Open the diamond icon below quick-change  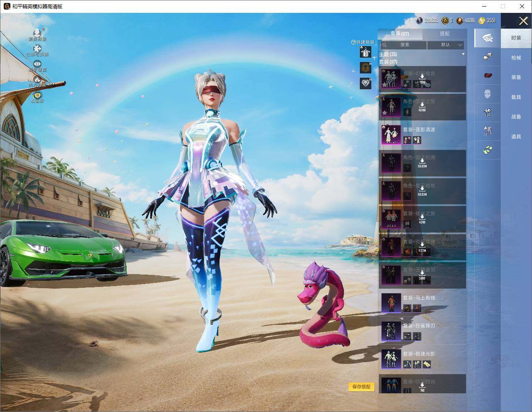click(x=365, y=83)
